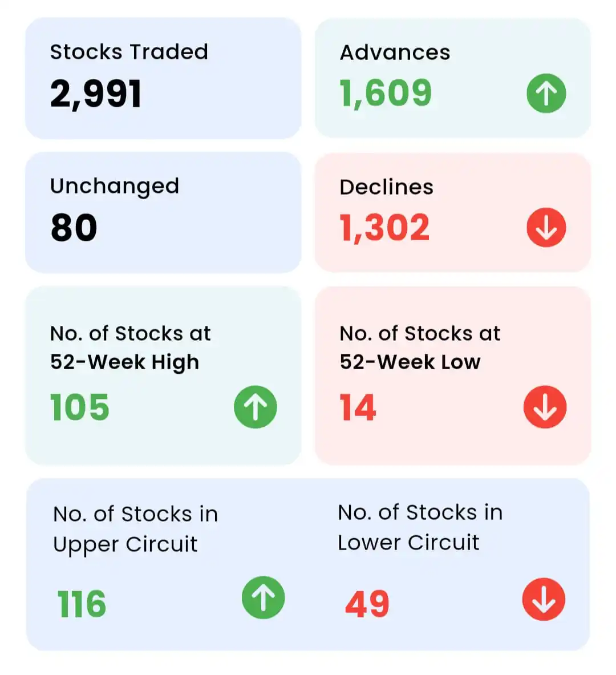The width and height of the screenshot is (616, 675).
Task: Open the Unchanged stocks card
Action: coord(163,212)
